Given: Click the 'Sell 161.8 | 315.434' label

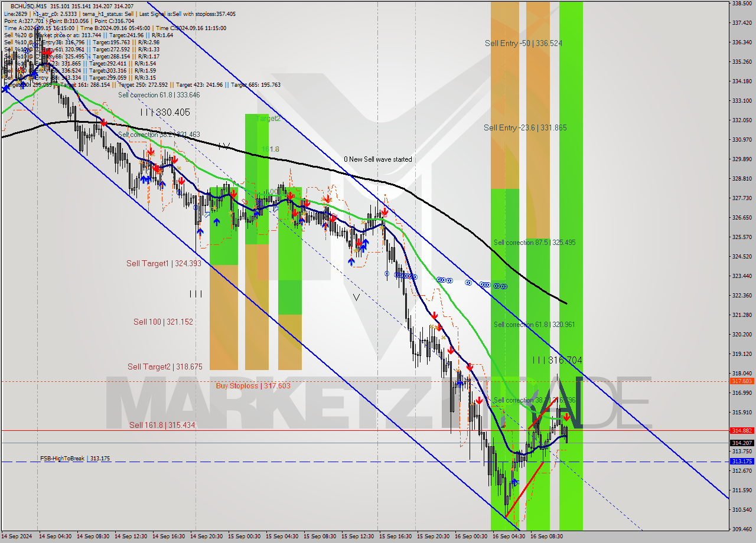Looking at the screenshot, I should point(162,425).
